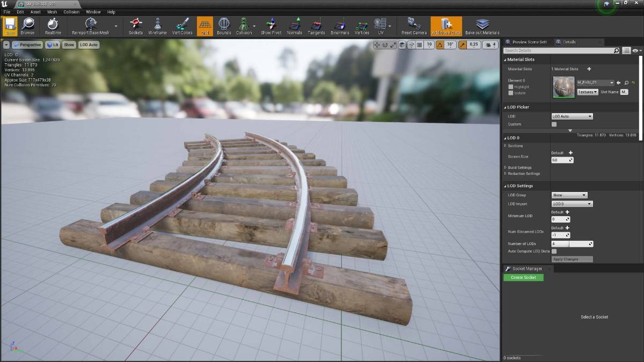
Task: Open the Window menu
Action: [x=93, y=12]
